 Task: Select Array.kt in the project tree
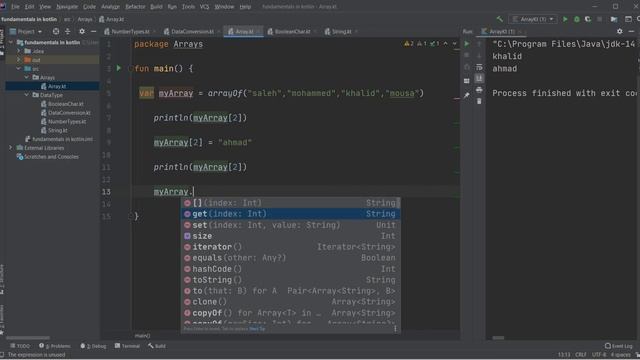point(53,86)
